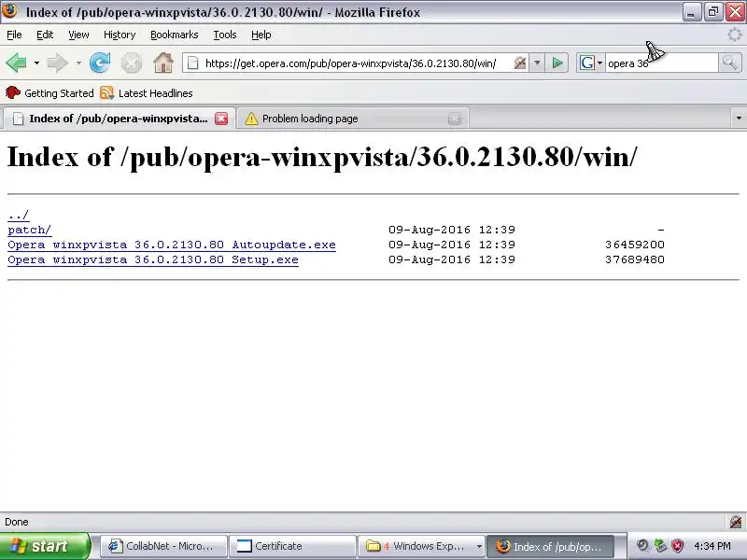The image size is (747, 560).
Task: Click the Firefox activity throbber icon
Action: coord(735,35)
